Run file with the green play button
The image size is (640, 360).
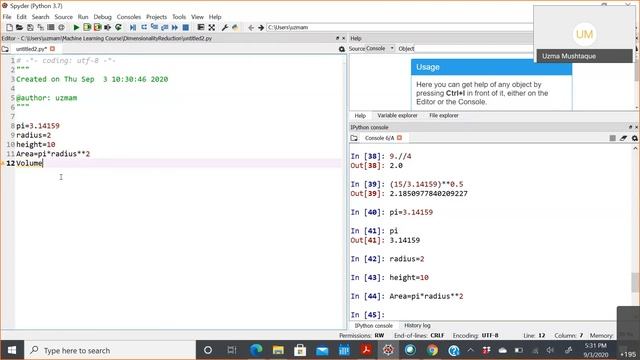click(x=76, y=27)
